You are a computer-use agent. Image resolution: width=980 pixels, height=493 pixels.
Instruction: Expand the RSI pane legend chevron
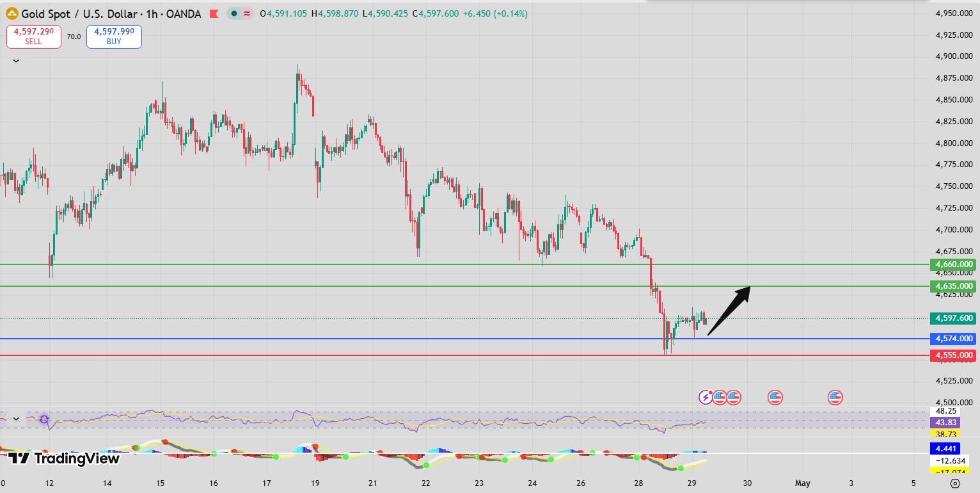pos(16,419)
